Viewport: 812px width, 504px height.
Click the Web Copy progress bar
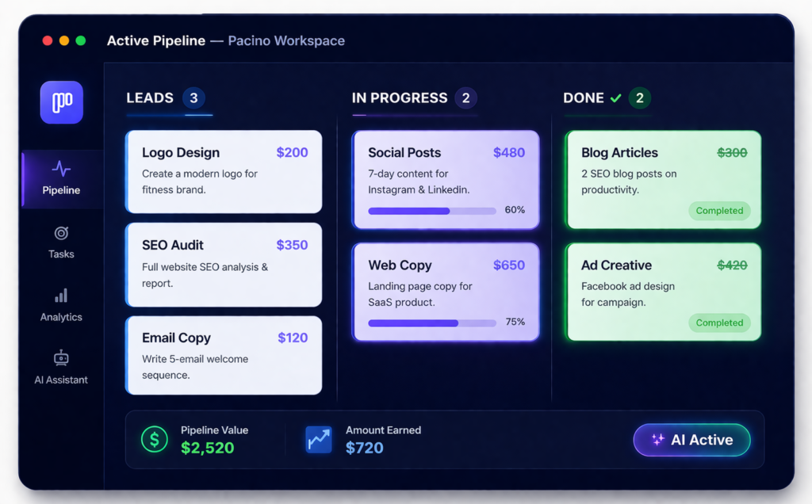pos(432,323)
